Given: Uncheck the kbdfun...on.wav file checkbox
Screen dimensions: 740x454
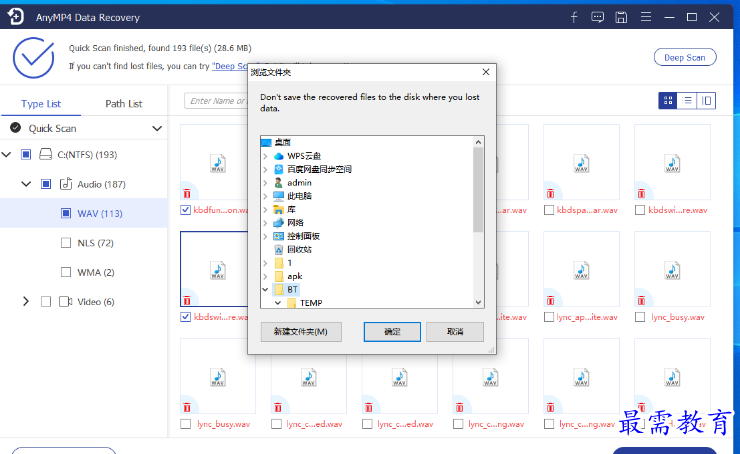Looking at the screenshot, I should click(185, 210).
